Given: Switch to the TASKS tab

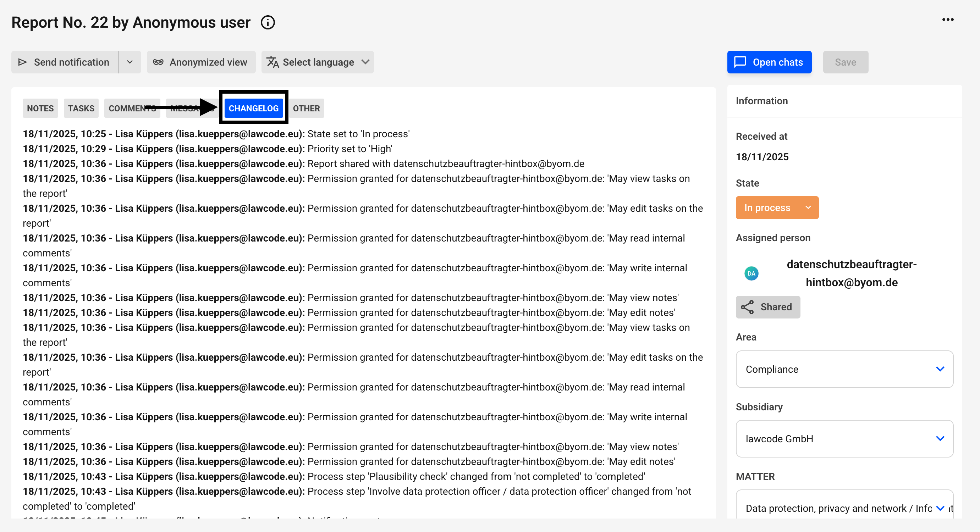Looking at the screenshot, I should pos(81,109).
